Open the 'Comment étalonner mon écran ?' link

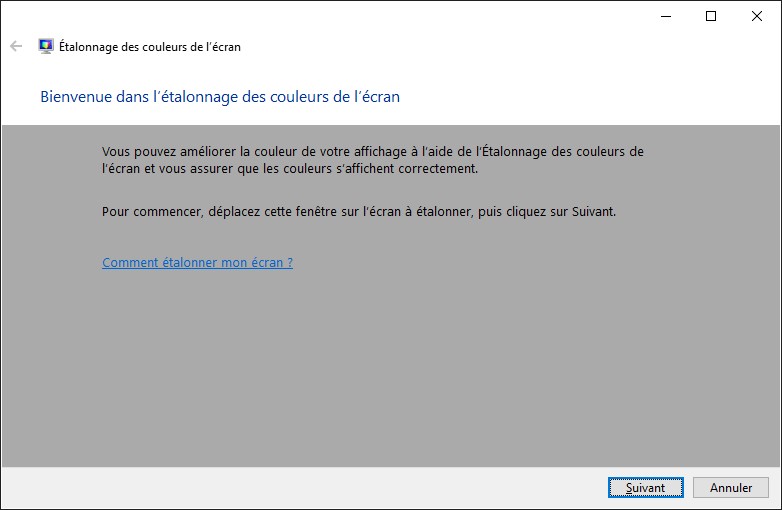tap(197, 263)
